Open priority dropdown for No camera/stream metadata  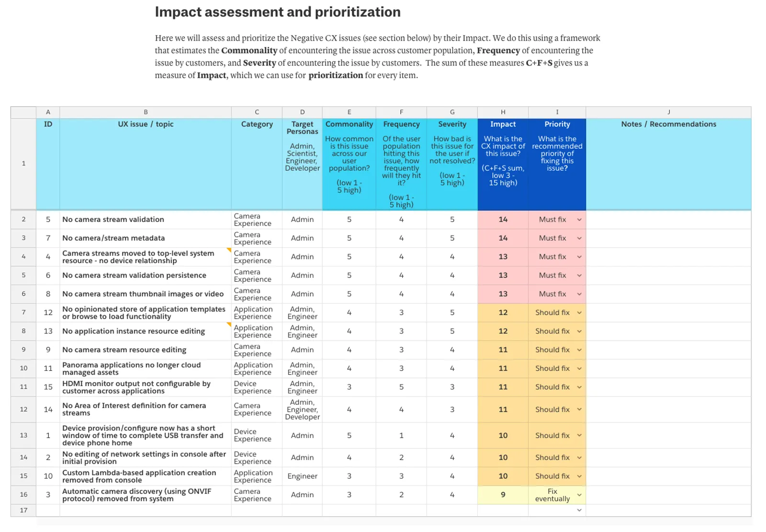point(579,238)
